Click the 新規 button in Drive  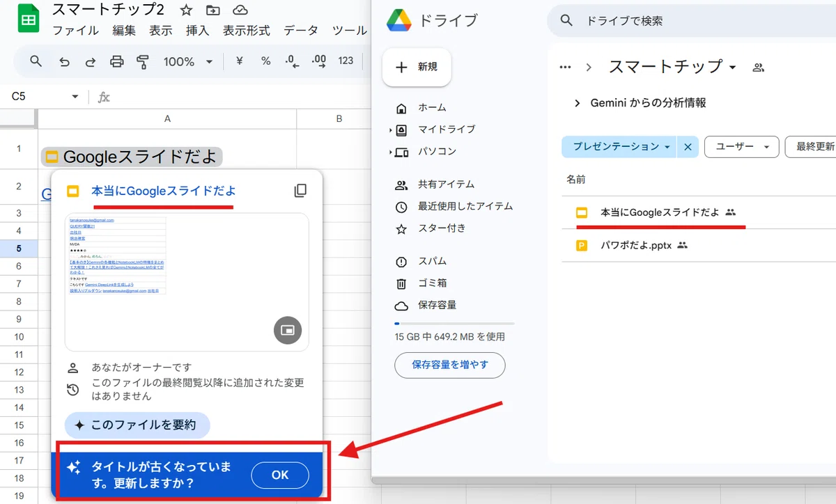pyautogui.click(x=417, y=68)
